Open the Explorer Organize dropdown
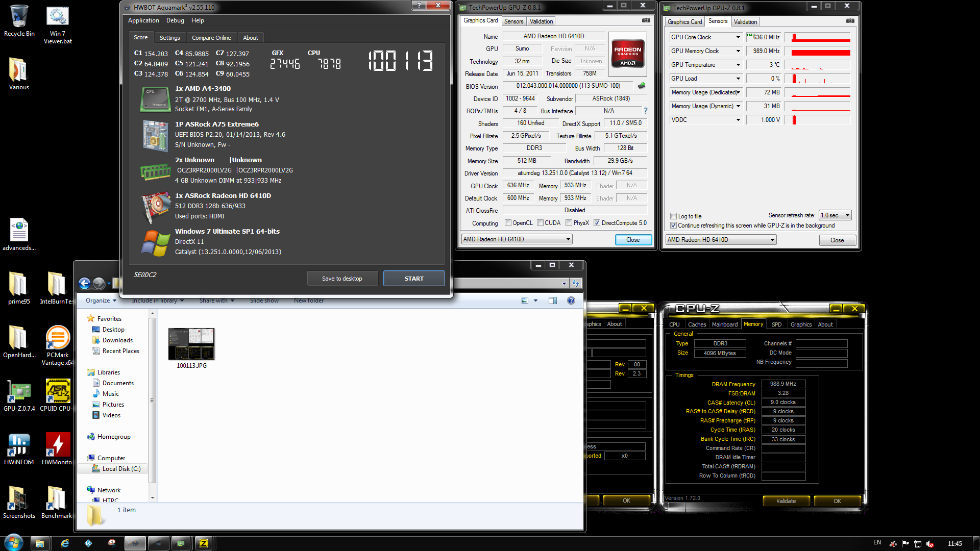 click(x=101, y=300)
